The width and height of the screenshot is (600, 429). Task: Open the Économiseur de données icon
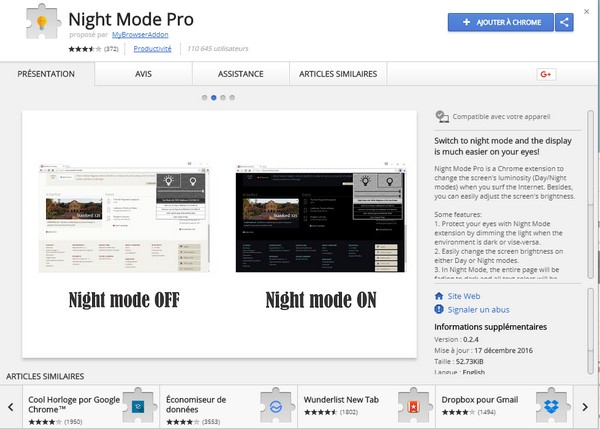pos(272,406)
